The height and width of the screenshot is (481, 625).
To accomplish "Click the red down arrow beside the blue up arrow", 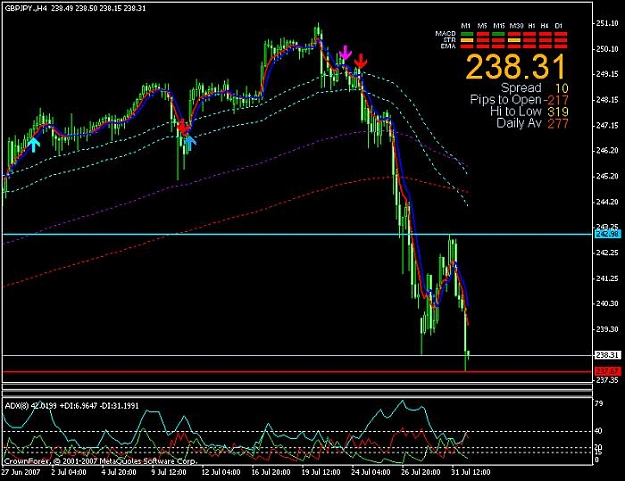I will (182, 126).
